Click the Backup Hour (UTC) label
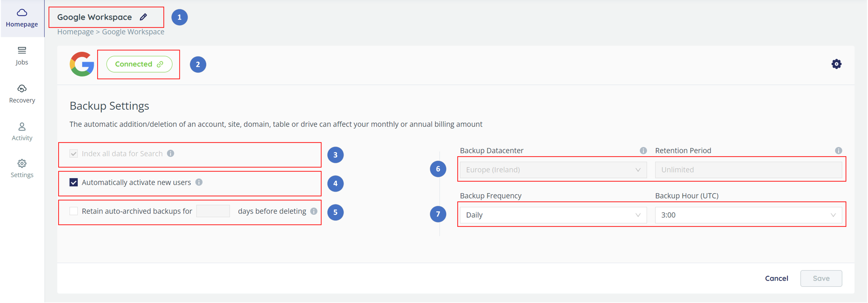 click(x=687, y=196)
